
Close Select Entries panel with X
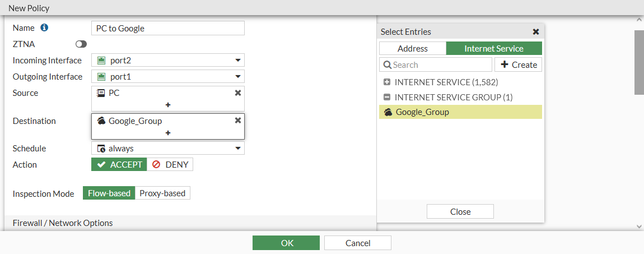click(535, 32)
